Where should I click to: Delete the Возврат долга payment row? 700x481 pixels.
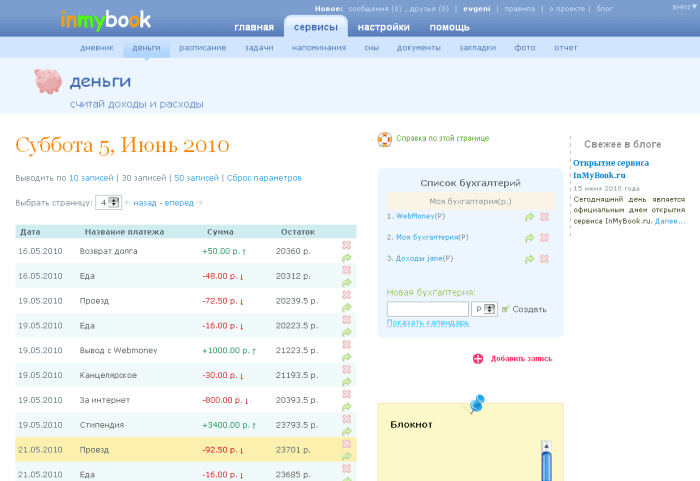click(346, 245)
